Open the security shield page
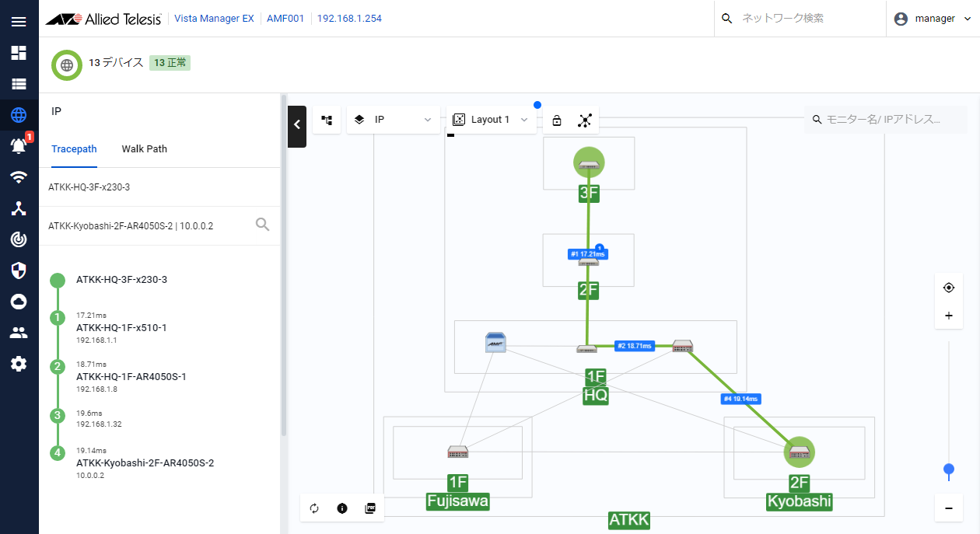The width and height of the screenshot is (980, 534). [x=19, y=270]
